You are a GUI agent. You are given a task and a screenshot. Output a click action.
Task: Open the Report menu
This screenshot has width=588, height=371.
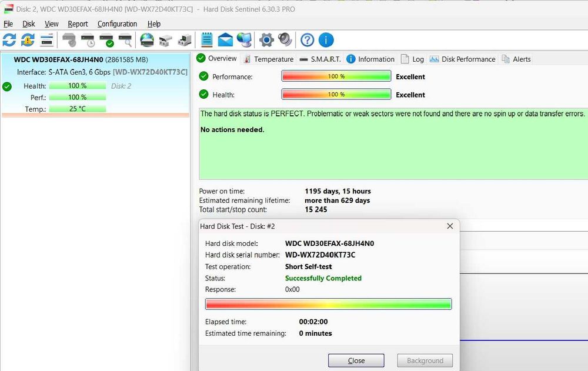click(x=78, y=24)
